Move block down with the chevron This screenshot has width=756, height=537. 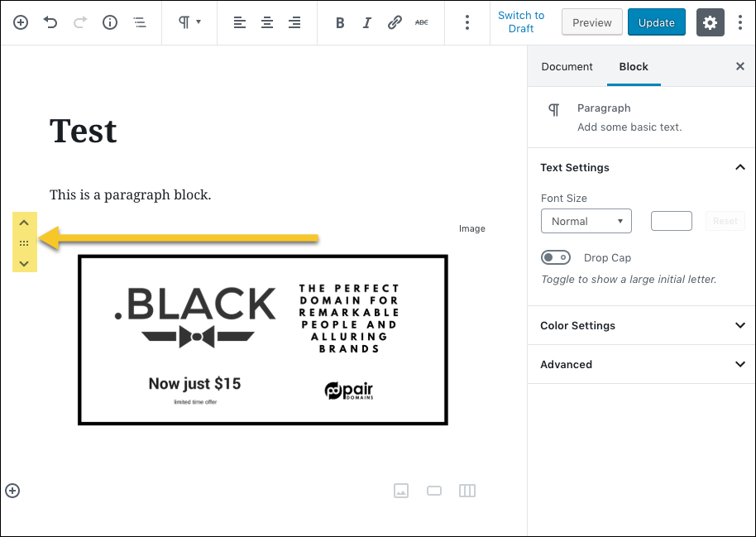tap(24, 263)
